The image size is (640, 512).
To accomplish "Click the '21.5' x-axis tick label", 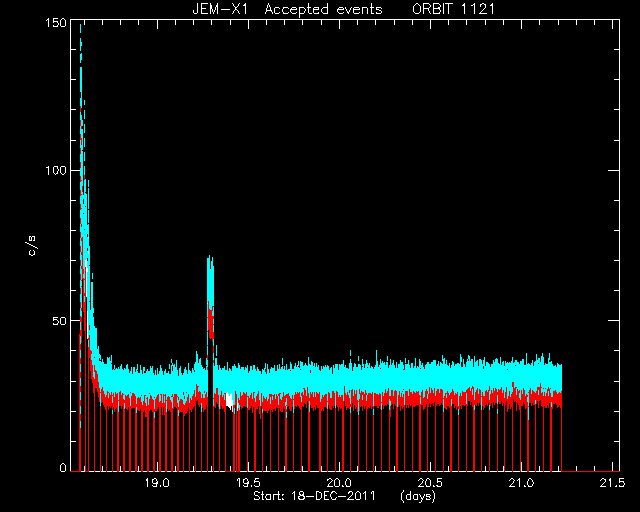I will (x=613, y=483).
